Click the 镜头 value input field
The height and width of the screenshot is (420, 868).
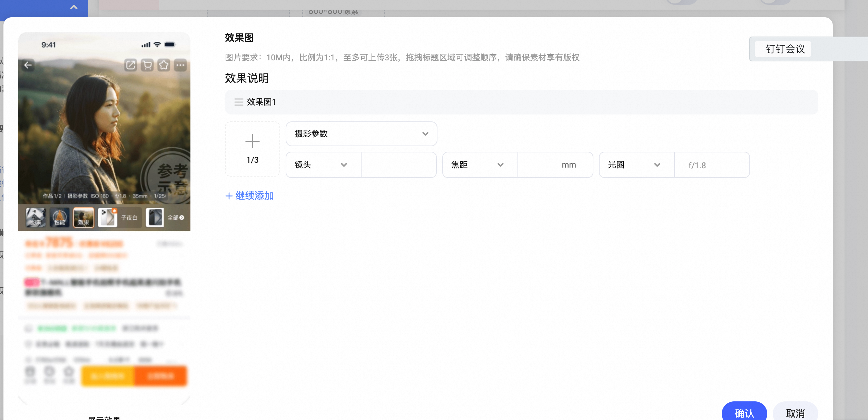399,165
